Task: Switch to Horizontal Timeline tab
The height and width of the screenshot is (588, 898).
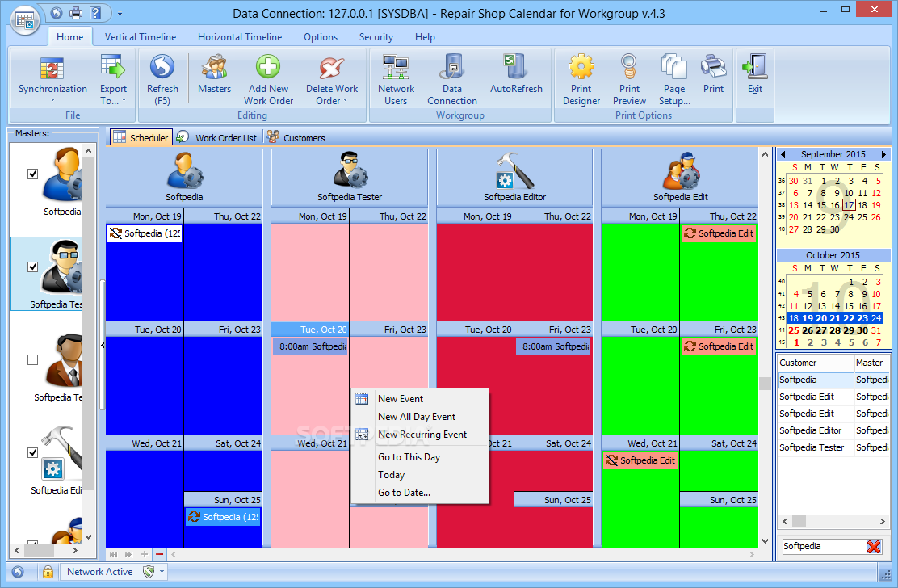Action: point(240,36)
